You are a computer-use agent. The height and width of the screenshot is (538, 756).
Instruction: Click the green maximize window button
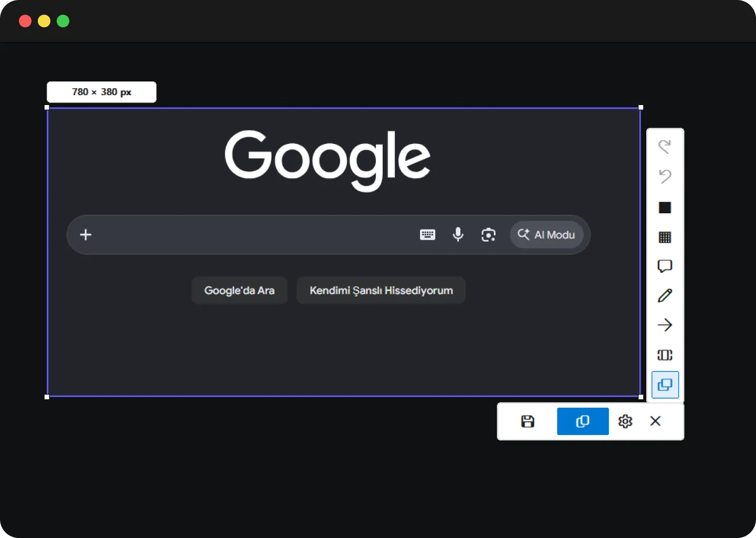(x=63, y=21)
